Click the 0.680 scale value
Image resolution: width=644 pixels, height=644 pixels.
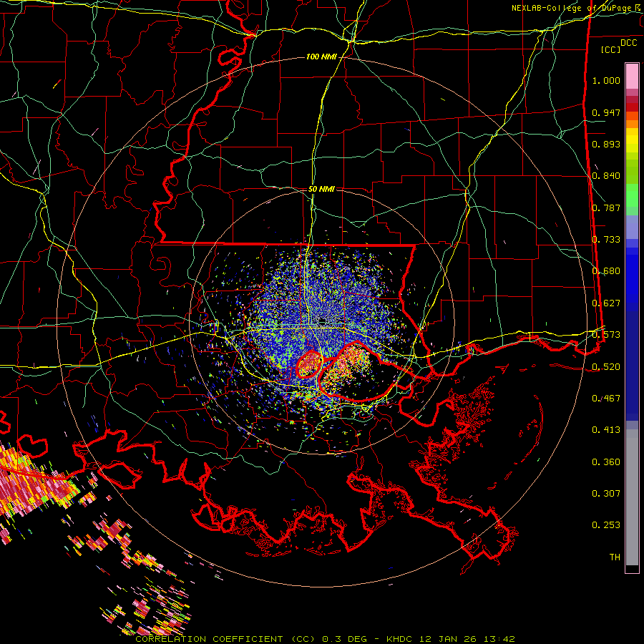[x=606, y=271]
